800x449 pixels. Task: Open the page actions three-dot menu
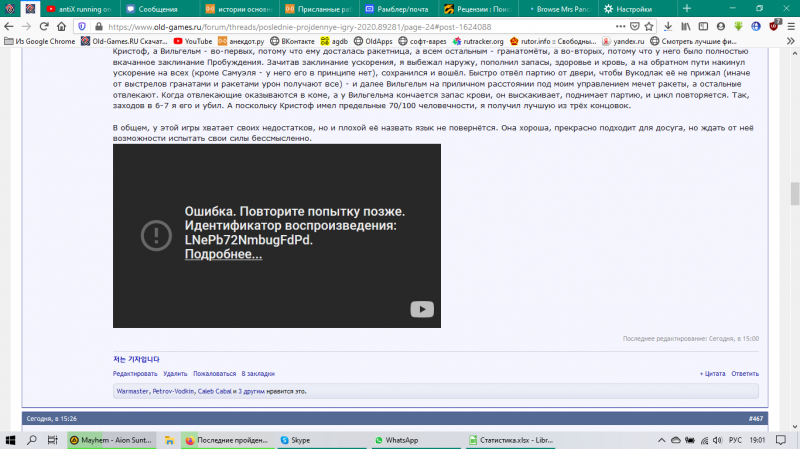click(620, 27)
